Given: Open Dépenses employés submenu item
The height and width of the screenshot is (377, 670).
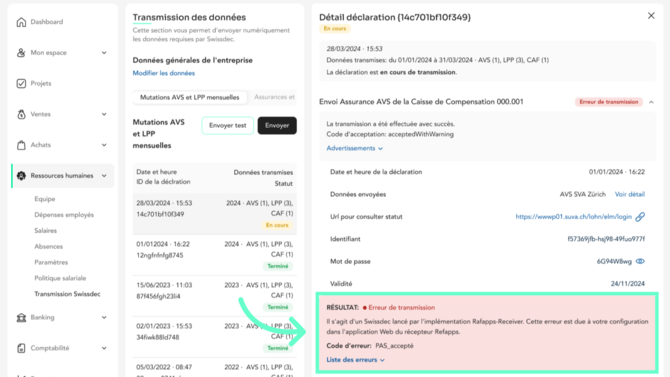Looking at the screenshot, I should (64, 215).
